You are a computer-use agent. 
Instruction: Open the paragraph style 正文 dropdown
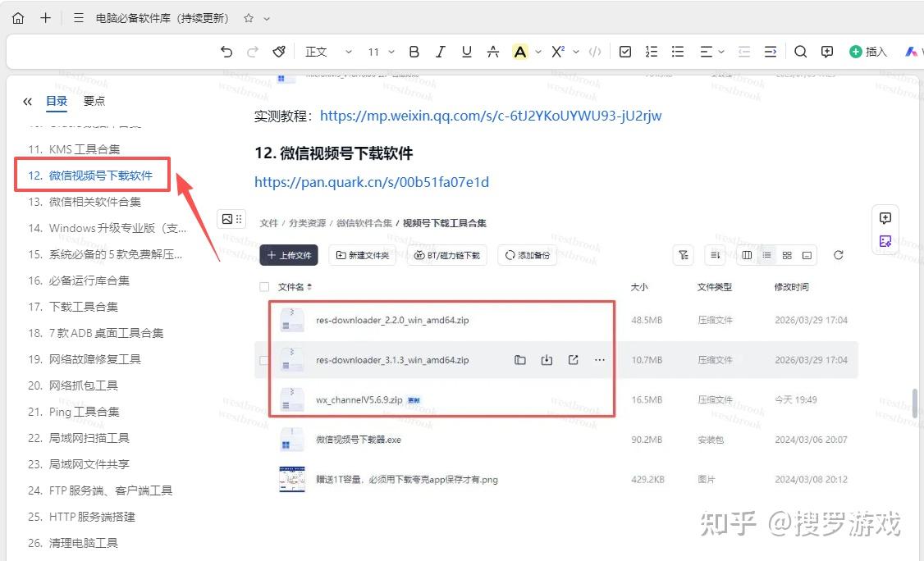coord(328,52)
